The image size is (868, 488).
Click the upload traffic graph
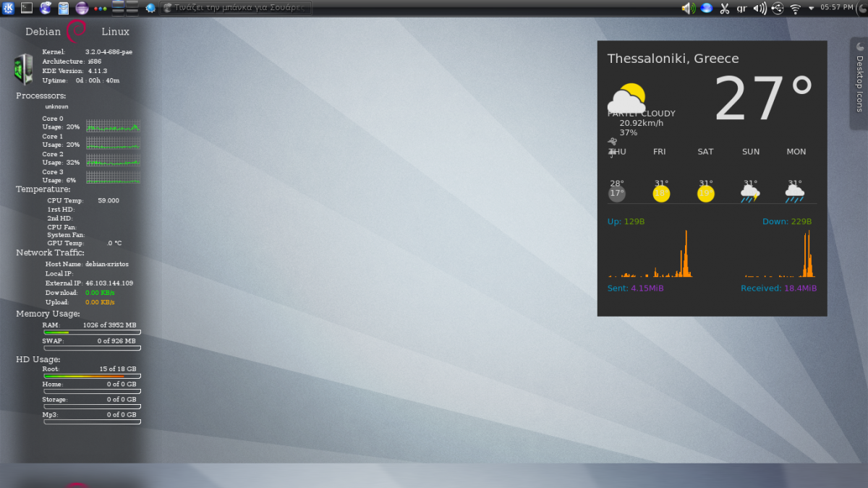[x=650, y=253]
